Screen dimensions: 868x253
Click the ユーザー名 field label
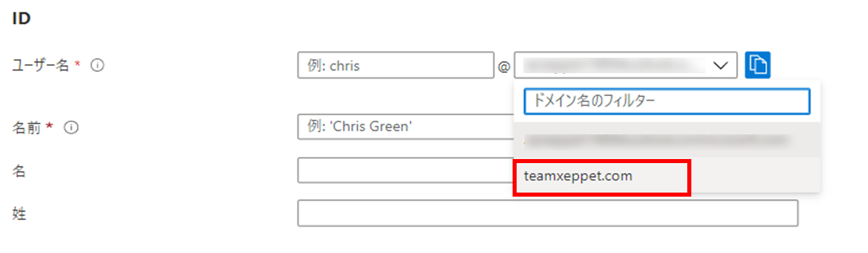(x=41, y=66)
